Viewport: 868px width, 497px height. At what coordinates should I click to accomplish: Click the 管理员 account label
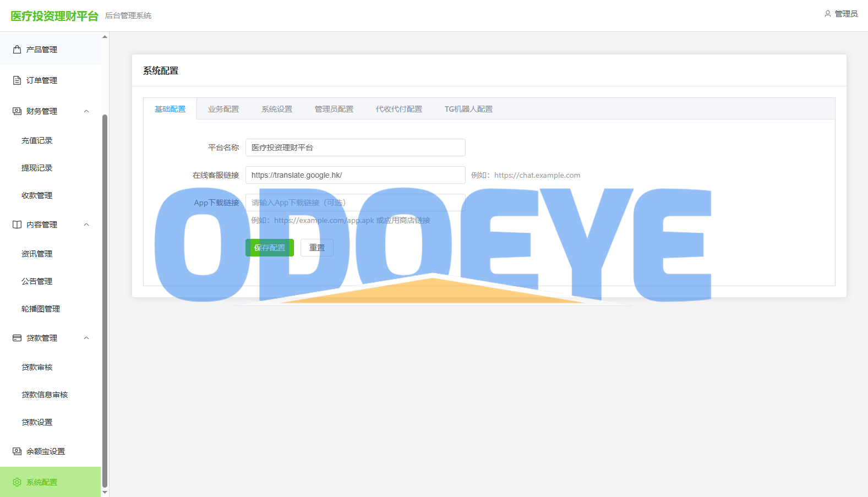pyautogui.click(x=846, y=14)
